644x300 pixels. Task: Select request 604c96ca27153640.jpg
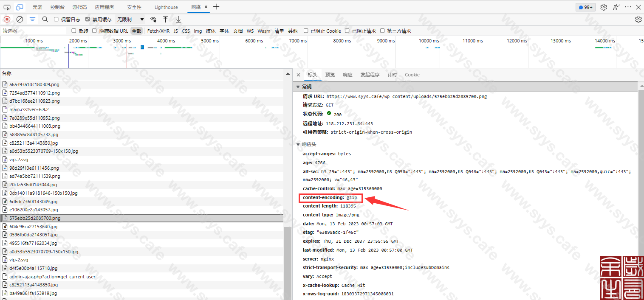click(142, 227)
